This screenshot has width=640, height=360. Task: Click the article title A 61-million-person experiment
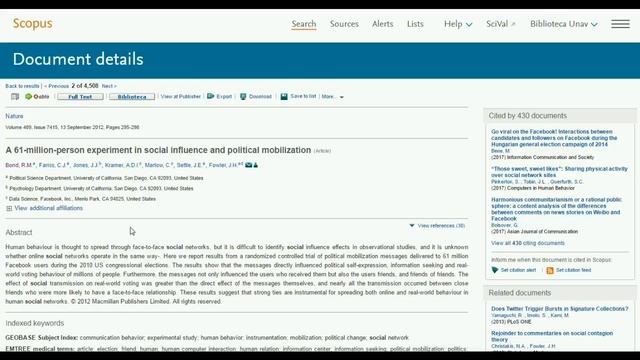pyautogui.click(x=158, y=150)
